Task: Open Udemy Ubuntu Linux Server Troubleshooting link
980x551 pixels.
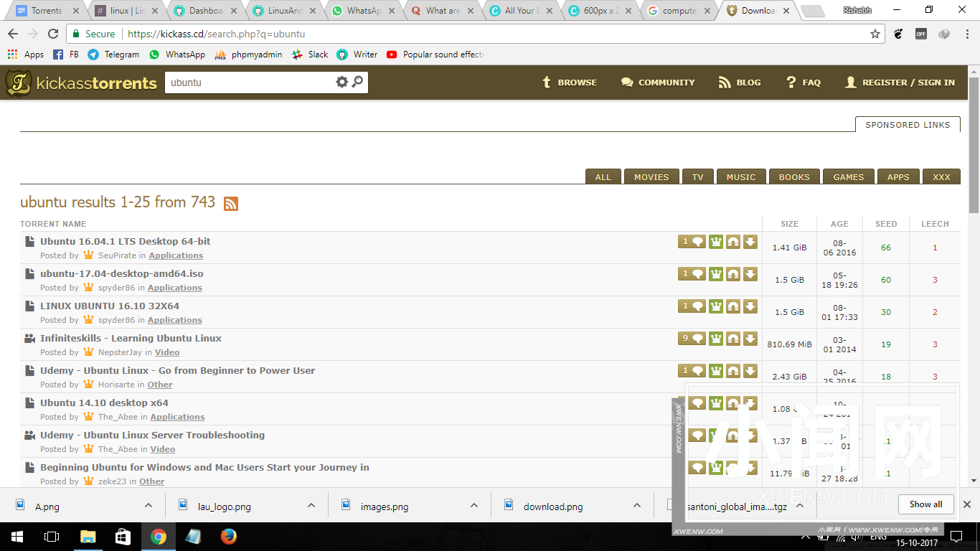Action: pyautogui.click(x=152, y=435)
